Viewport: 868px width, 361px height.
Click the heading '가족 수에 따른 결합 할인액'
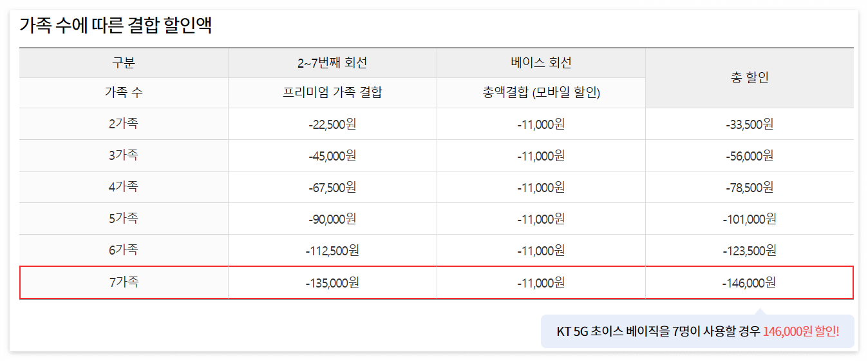tap(116, 25)
